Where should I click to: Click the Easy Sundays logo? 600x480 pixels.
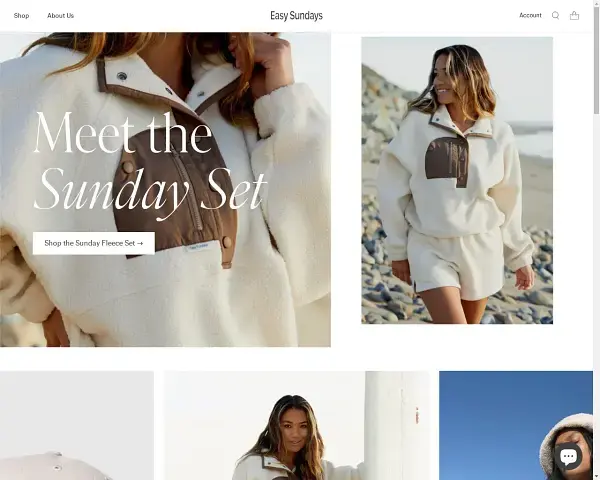point(296,16)
